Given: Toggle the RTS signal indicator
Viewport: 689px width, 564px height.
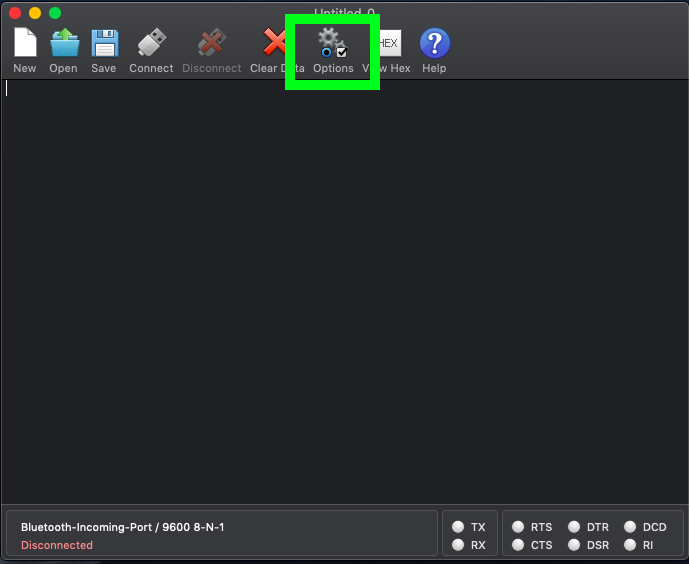Looking at the screenshot, I should click(518, 527).
